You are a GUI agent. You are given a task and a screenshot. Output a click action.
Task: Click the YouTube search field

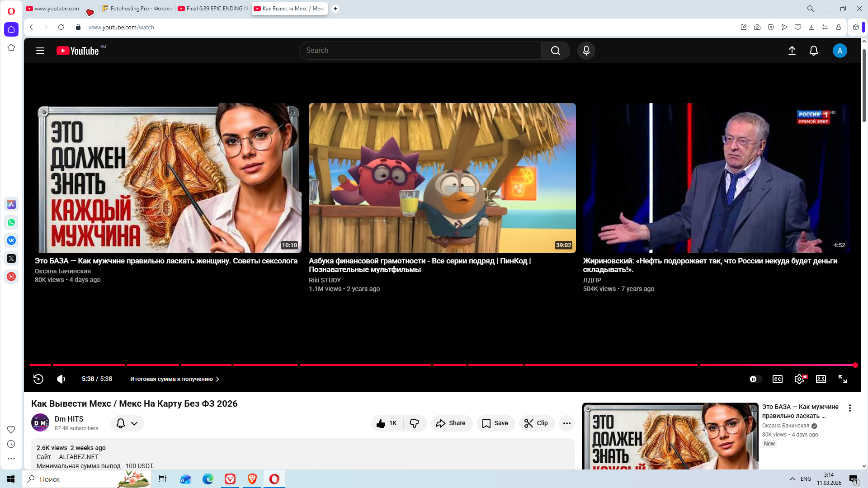(420, 51)
